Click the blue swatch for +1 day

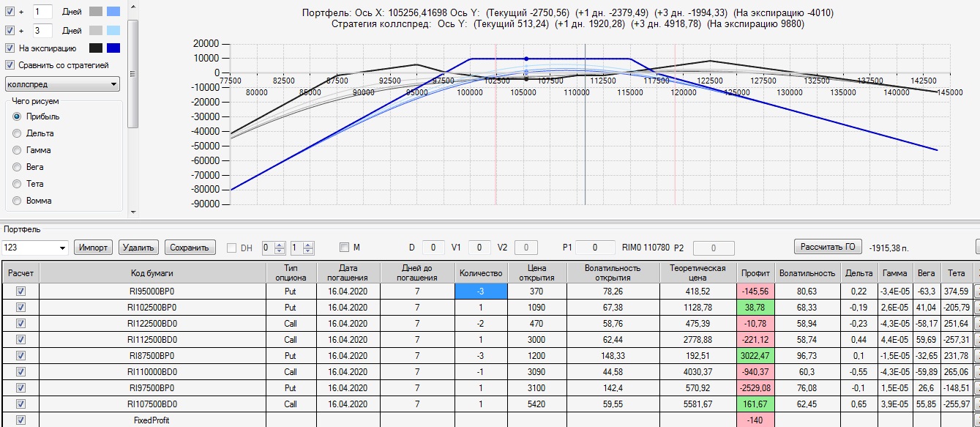pyautogui.click(x=113, y=12)
